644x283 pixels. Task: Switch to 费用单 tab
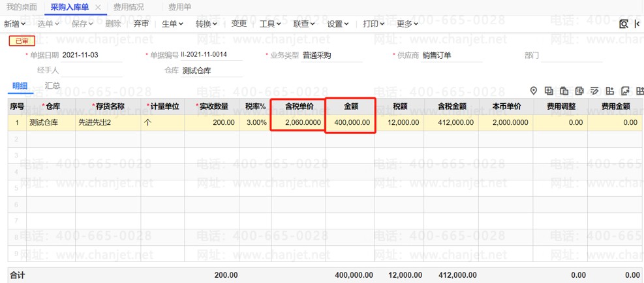tap(179, 7)
